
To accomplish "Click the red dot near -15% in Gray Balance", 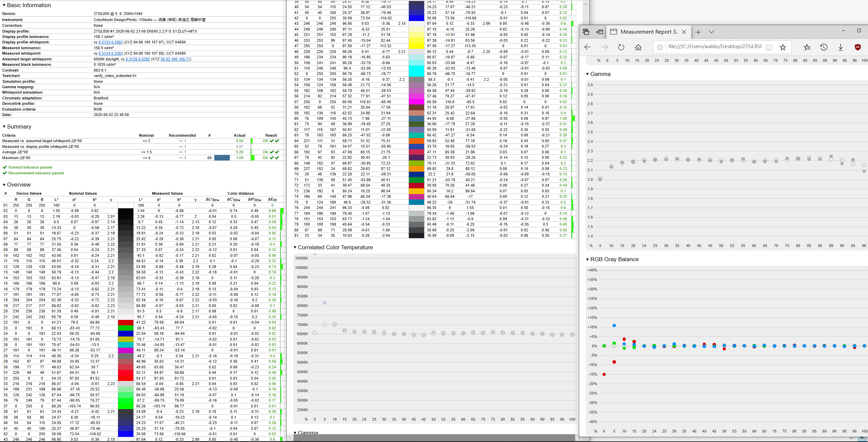I will pos(604,374).
